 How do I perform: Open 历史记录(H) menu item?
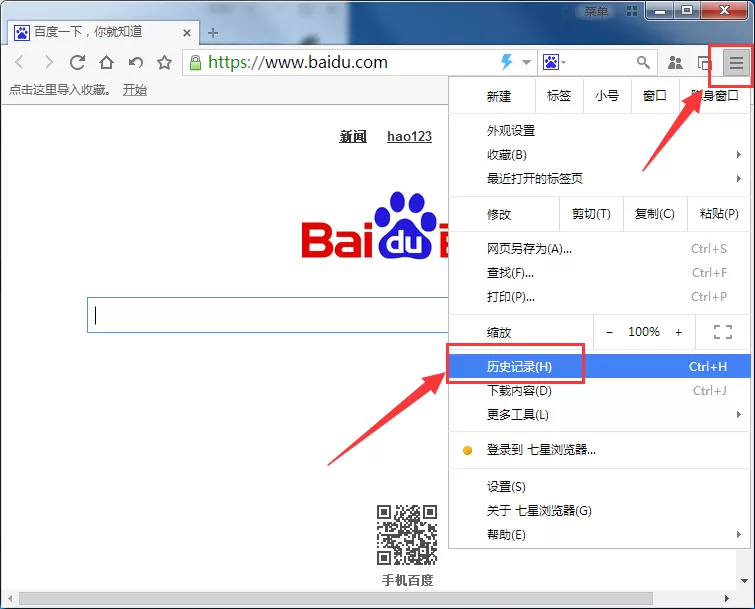(x=599, y=366)
